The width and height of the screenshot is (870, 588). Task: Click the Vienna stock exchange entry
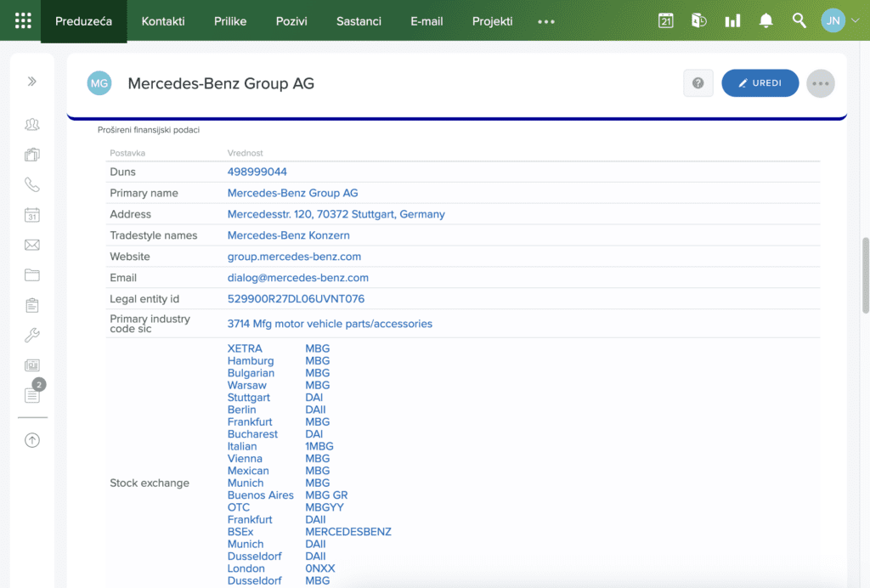245,458
